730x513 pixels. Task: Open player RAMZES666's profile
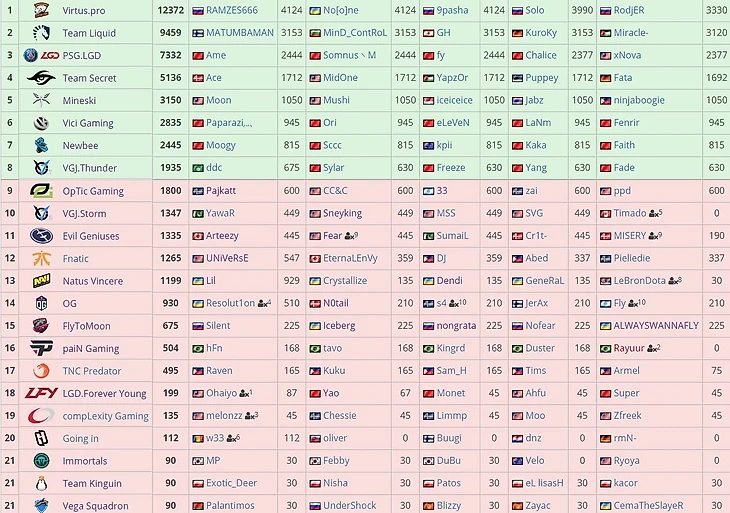pos(232,10)
